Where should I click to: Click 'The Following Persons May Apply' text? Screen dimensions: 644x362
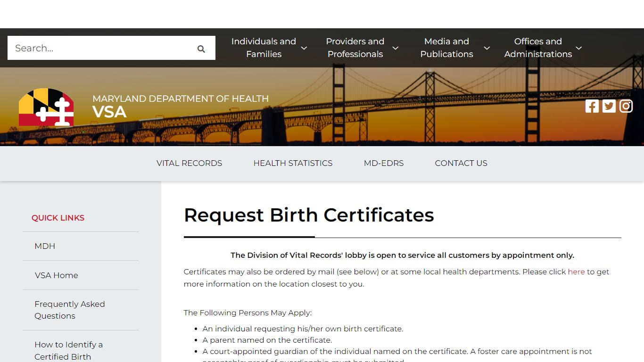pyautogui.click(x=248, y=313)
